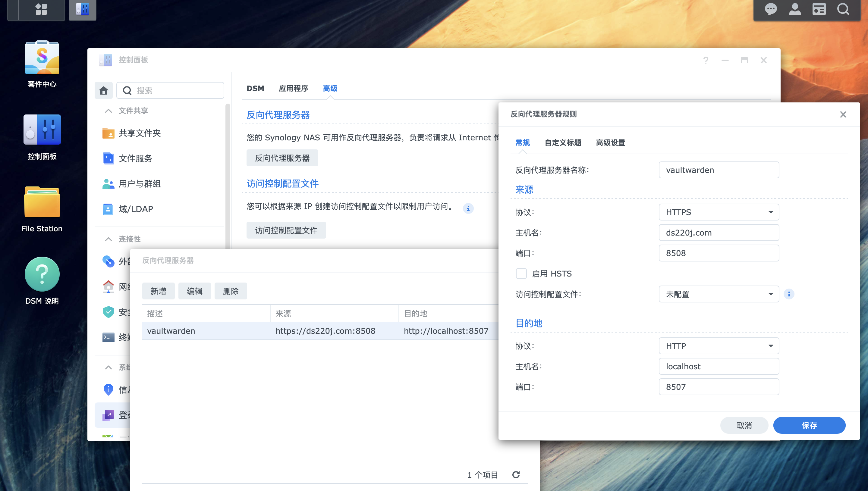This screenshot has height=491, width=868.
Task: Refresh the reverse proxy rules list
Action: click(x=516, y=474)
